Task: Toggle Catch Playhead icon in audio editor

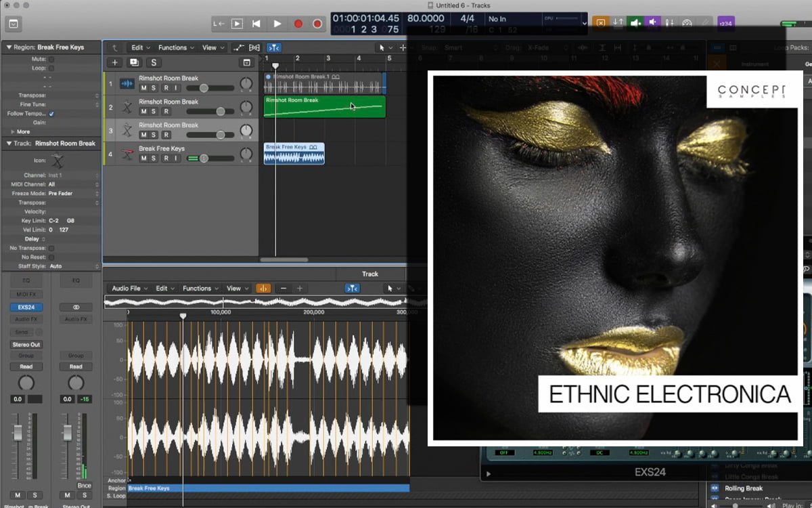Action: (352, 288)
